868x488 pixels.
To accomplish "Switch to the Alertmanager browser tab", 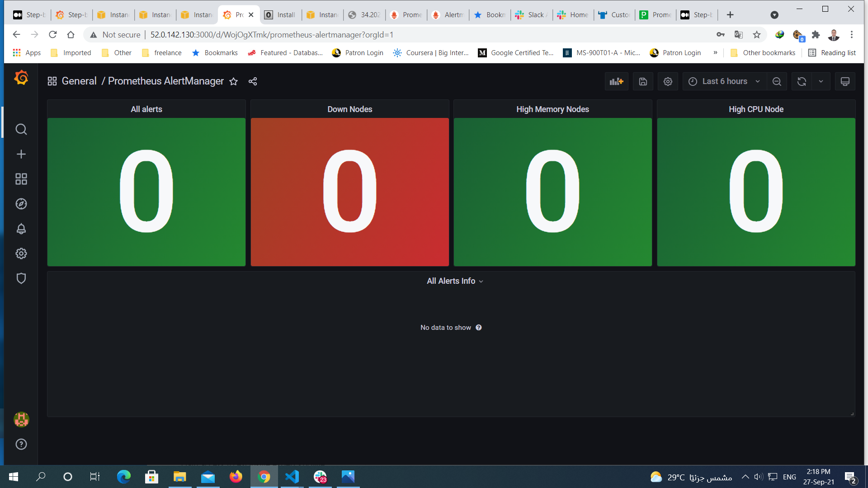I will 448,14.
